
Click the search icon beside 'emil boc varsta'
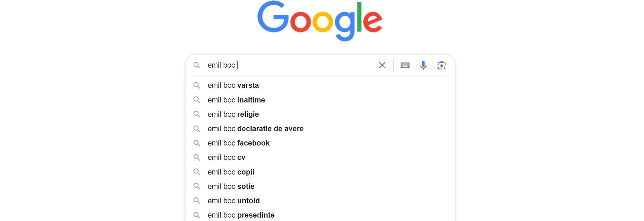click(197, 86)
